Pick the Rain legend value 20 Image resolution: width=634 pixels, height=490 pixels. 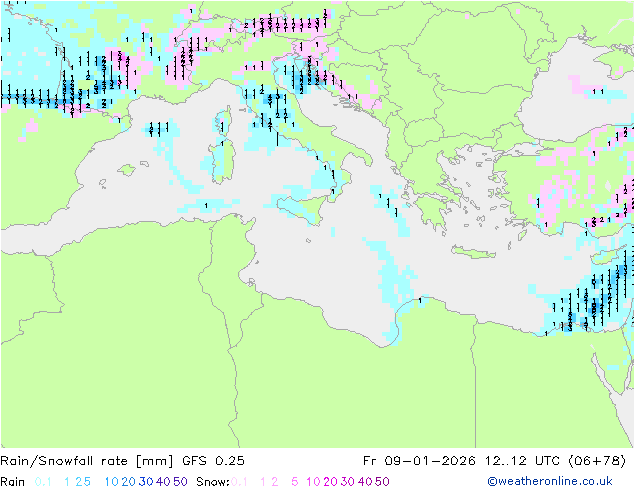pyautogui.click(x=128, y=482)
